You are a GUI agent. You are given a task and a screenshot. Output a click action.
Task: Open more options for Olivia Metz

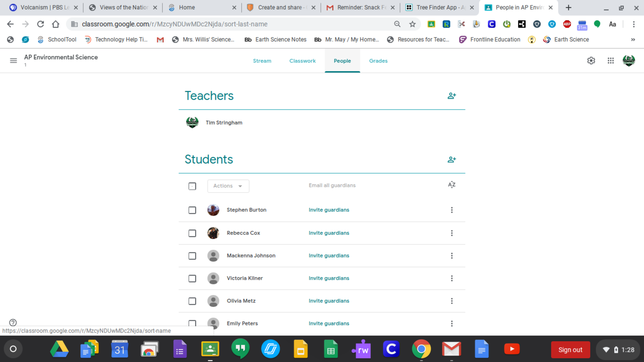452,301
